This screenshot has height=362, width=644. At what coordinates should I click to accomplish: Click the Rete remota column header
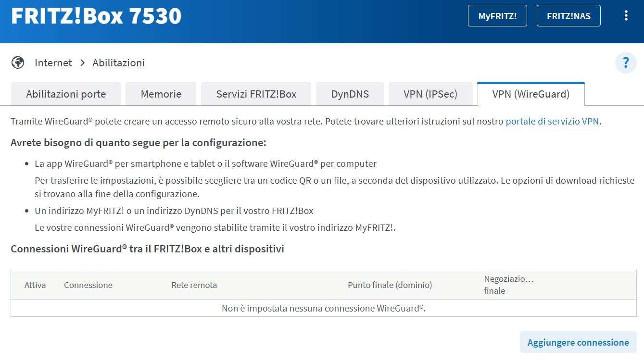tap(194, 285)
